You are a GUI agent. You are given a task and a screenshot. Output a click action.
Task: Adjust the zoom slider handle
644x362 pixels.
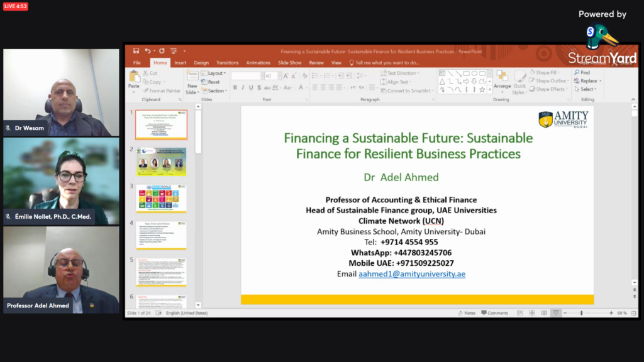[581, 313]
